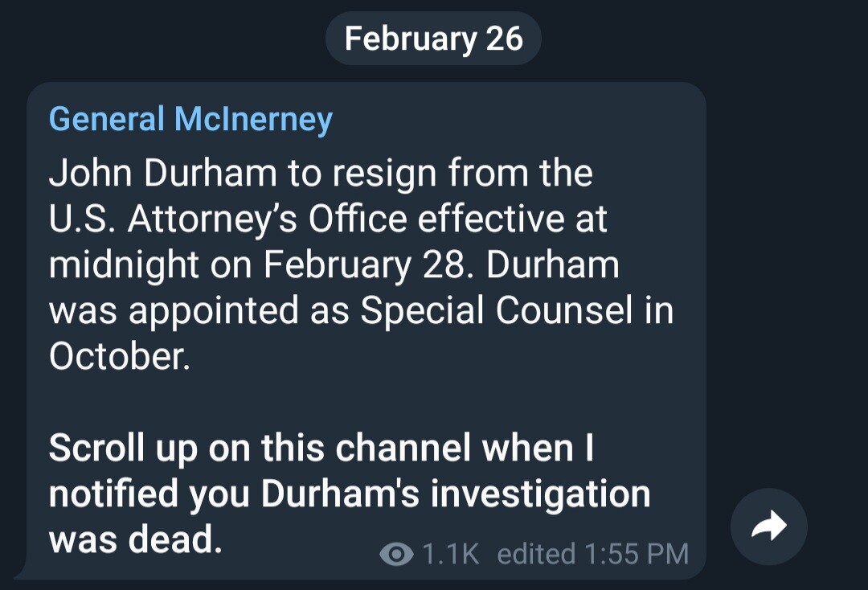Image resolution: width=868 pixels, height=590 pixels.
Task: Tap the February 26 date badge
Action: click(434, 39)
